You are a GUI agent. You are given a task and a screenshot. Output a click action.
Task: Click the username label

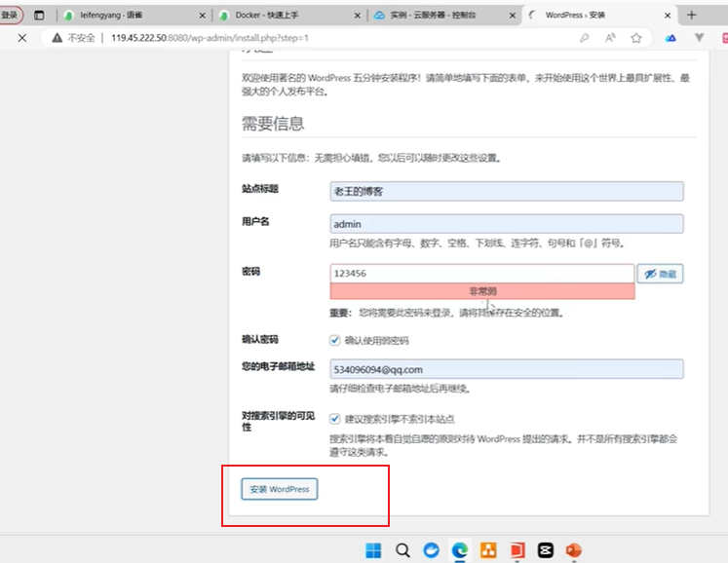(255, 221)
